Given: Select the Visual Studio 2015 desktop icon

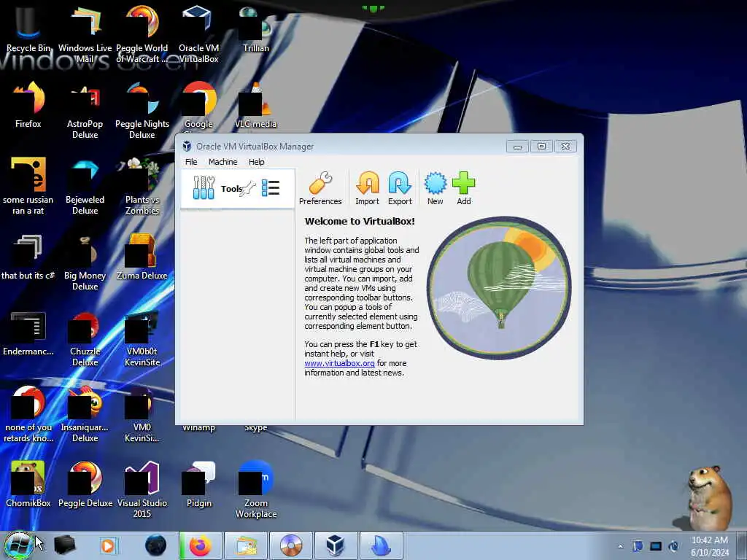Looking at the screenshot, I should click(x=142, y=489).
